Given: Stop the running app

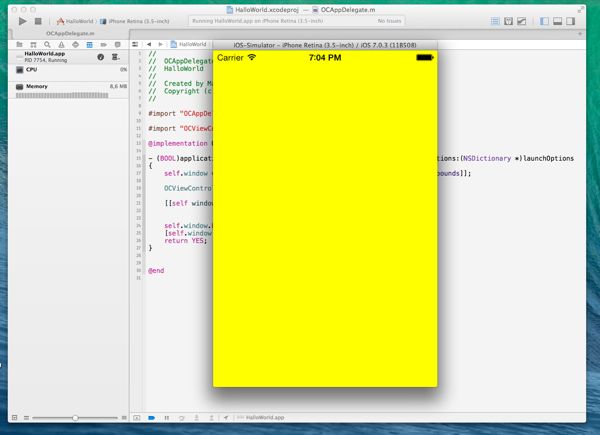Looking at the screenshot, I should [38, 21].
